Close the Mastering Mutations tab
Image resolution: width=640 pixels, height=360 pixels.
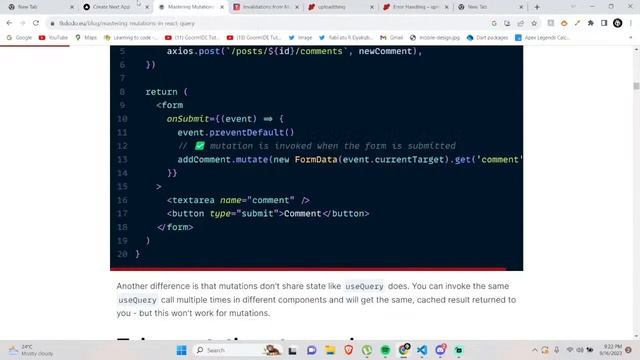click(222, 7)
